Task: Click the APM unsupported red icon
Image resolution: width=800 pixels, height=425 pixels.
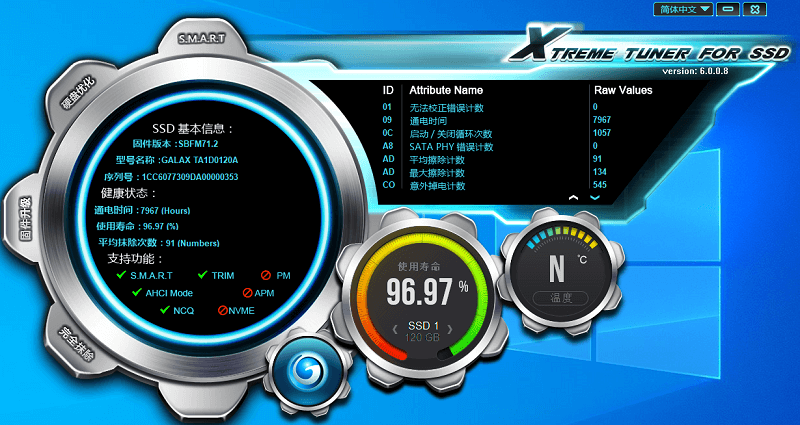Action: click(247, 293)
